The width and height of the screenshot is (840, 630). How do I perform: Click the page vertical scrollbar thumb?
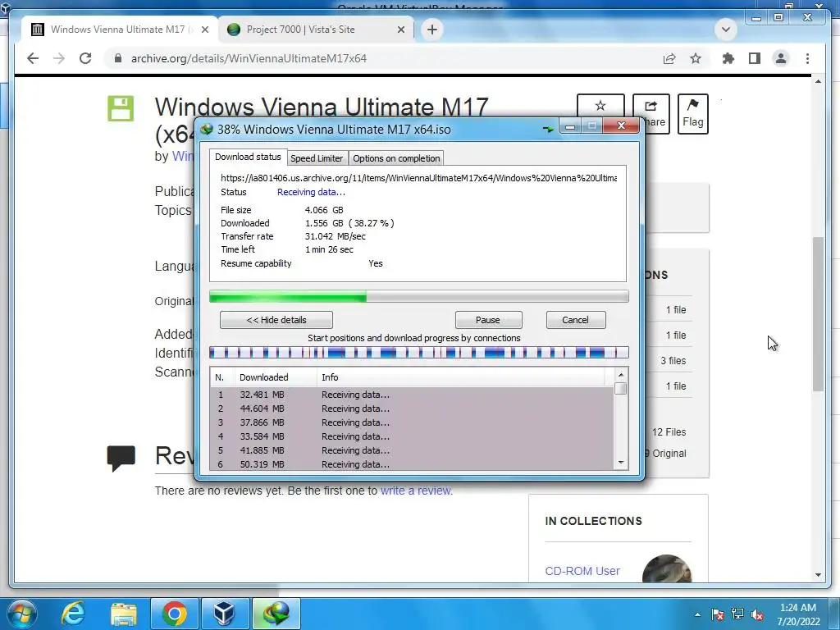818,314
